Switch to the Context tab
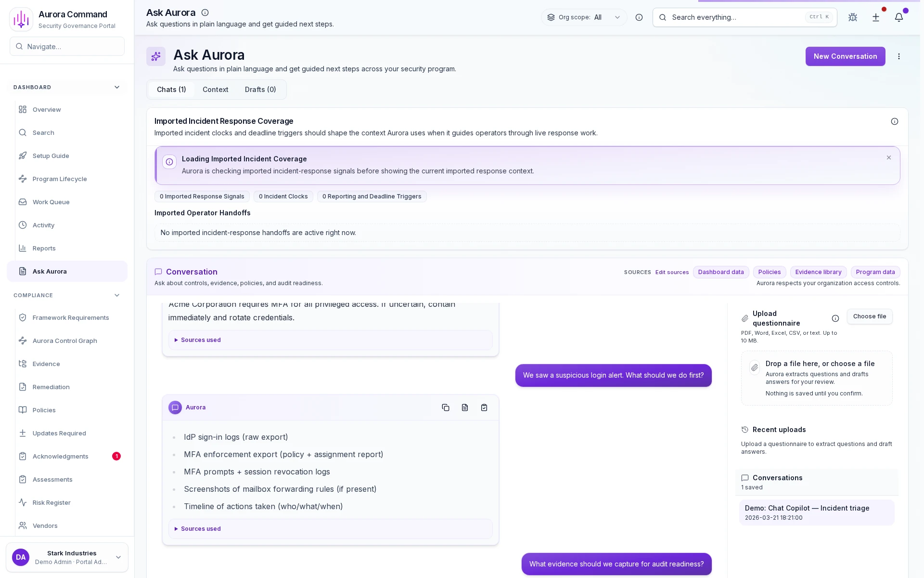This screenshot has width=924, height=578. point(215,90)
